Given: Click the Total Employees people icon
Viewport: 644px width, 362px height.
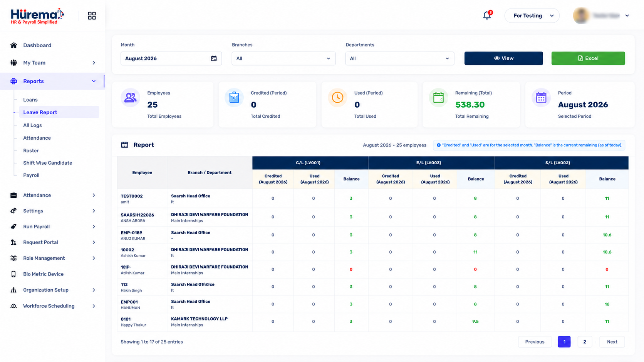Looking at the screenshot, I should 131,98.
